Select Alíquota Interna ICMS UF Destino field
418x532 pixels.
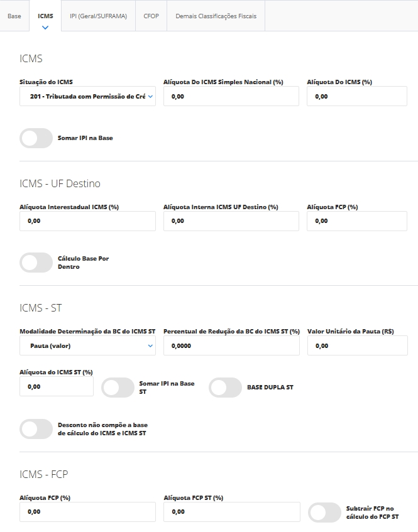coord(231,221)
